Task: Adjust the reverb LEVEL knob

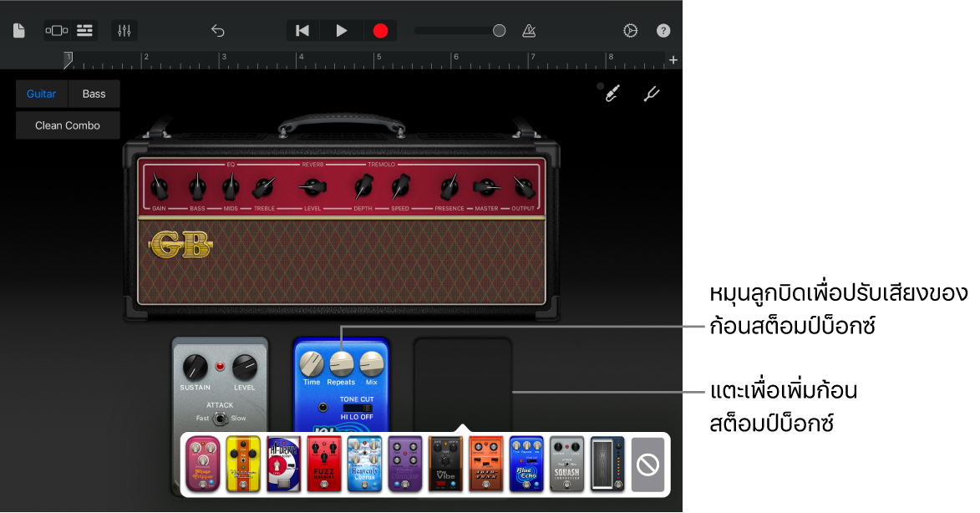Action: tap(312, 187)
